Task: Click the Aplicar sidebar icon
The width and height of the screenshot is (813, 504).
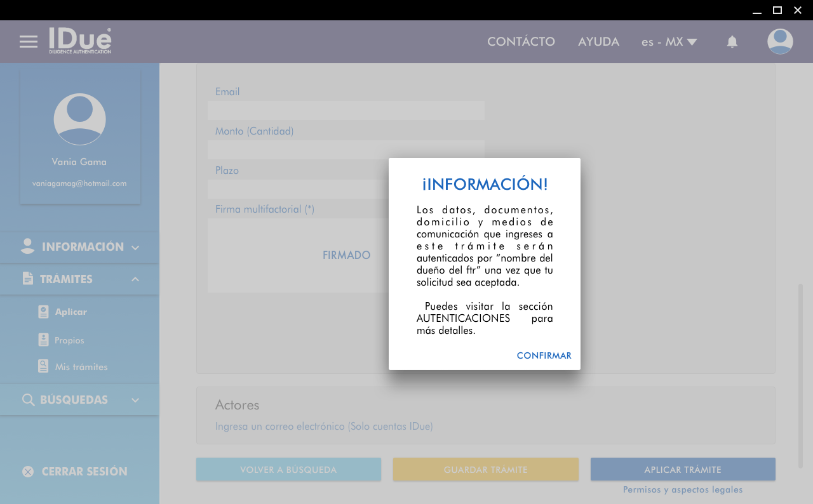Action: click(43, 312)
